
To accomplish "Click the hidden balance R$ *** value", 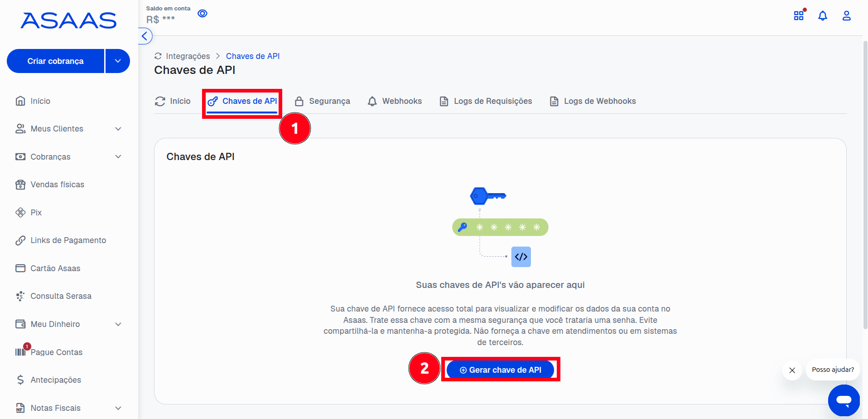I will click(161, 19).
